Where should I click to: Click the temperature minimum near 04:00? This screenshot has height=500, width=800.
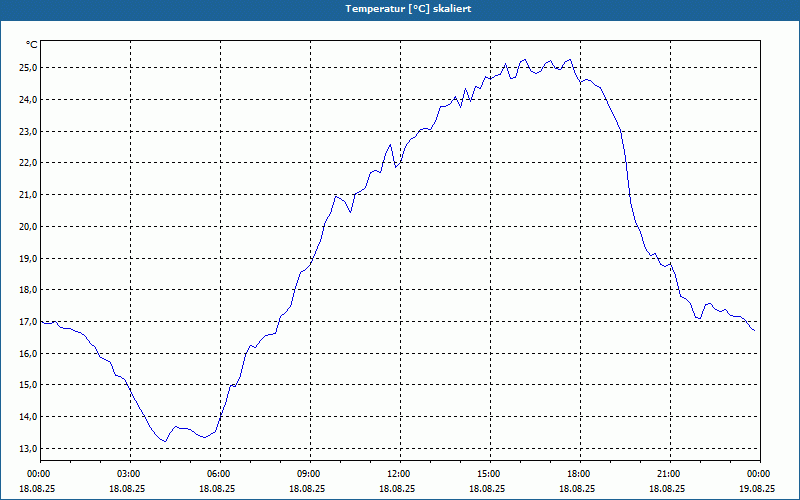click(x=165, y=441)
